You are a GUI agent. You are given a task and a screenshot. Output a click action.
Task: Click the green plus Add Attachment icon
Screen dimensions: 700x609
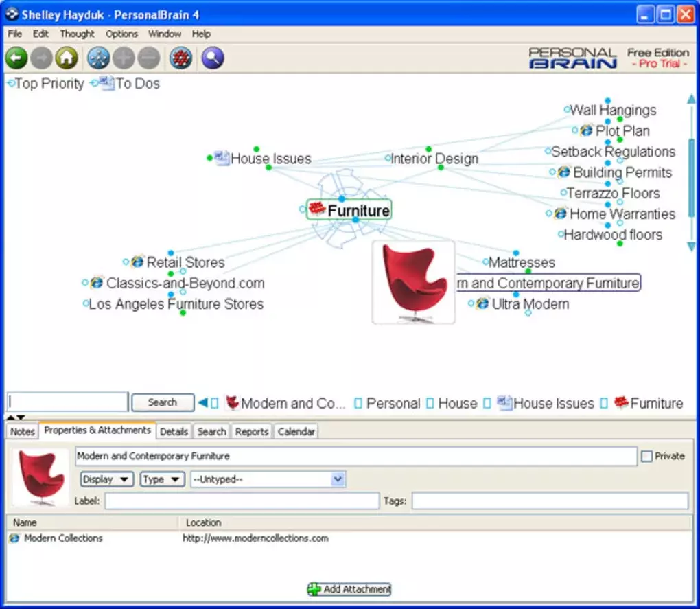click(314, 589)
